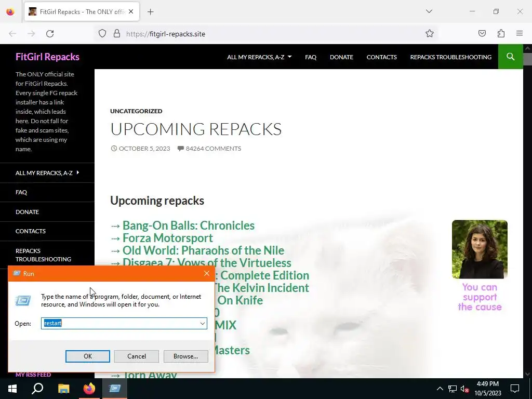Open the Windows Start menu
The image size is (532, 399).
[x=12, y=389]
